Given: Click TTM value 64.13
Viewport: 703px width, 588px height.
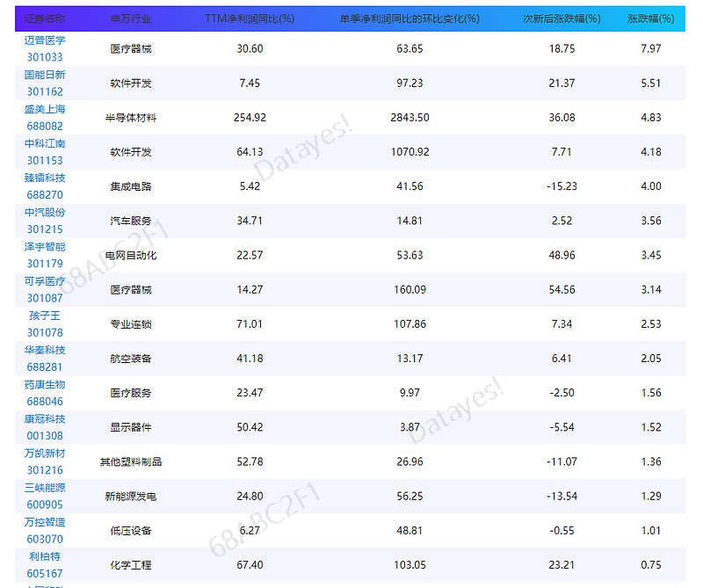Looking at the screenshot, I should coord(250,152).
